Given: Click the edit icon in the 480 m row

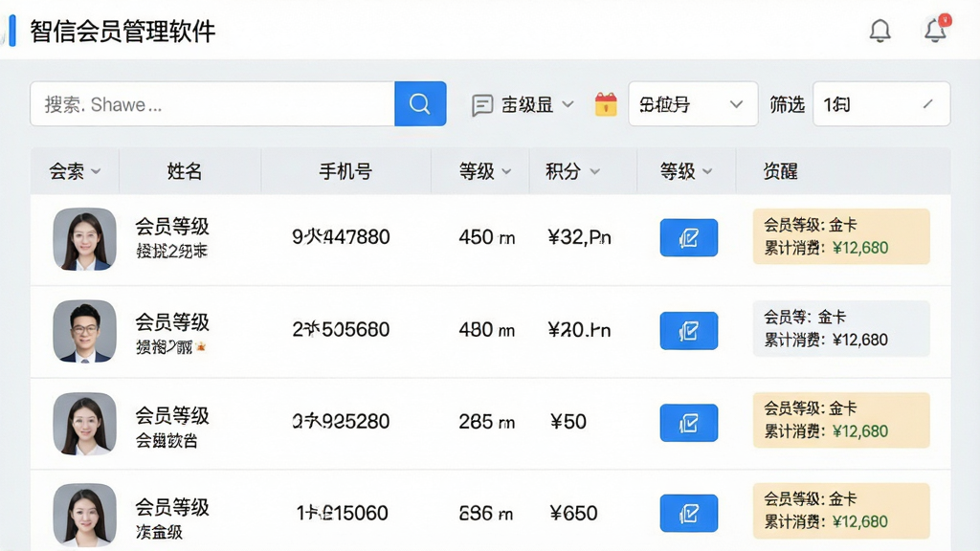Looking at the screenshot, I should (x=689, y=330).
